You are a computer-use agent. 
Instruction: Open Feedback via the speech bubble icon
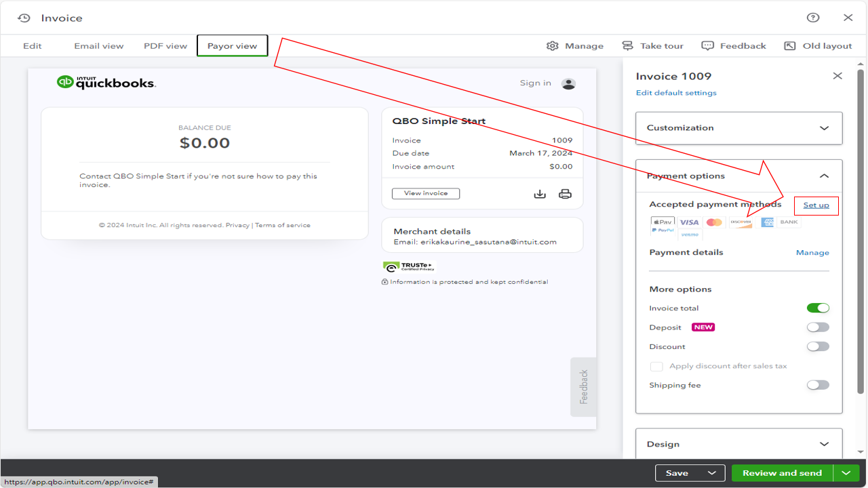pos(708,45)
